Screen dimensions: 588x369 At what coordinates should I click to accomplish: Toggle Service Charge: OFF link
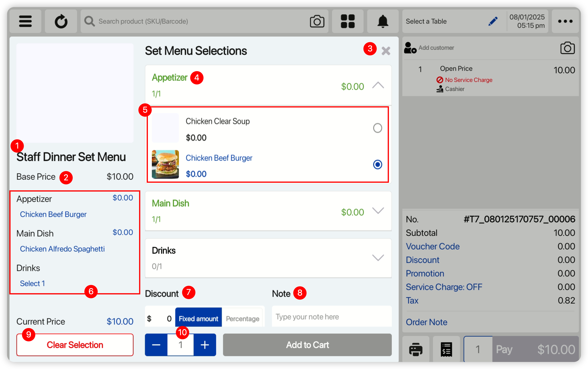click(x=444, y=287)
